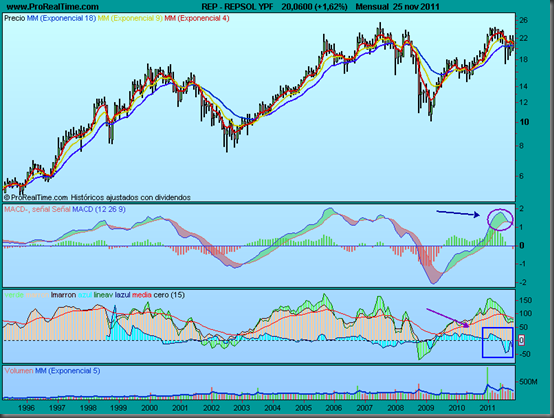Click the 2000 year label

(149, 408)
